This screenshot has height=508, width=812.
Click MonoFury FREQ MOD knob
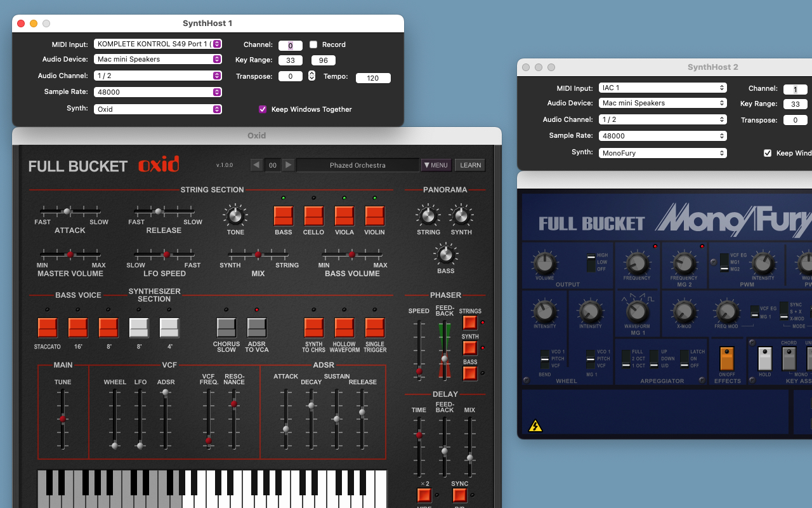pos(726,312)
